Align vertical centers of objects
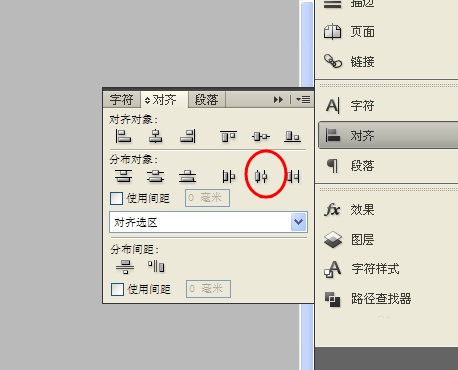 pos(261,136)
